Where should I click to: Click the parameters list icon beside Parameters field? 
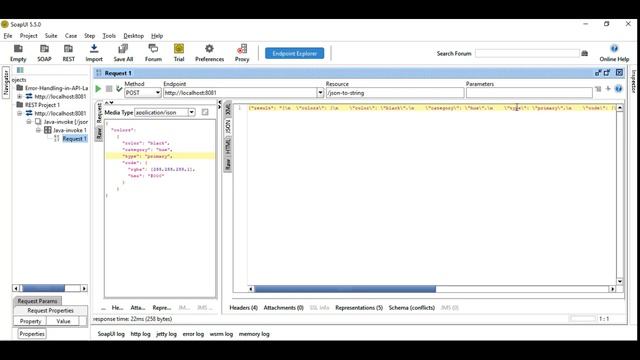pyautogui.click(x=598, y=89)
